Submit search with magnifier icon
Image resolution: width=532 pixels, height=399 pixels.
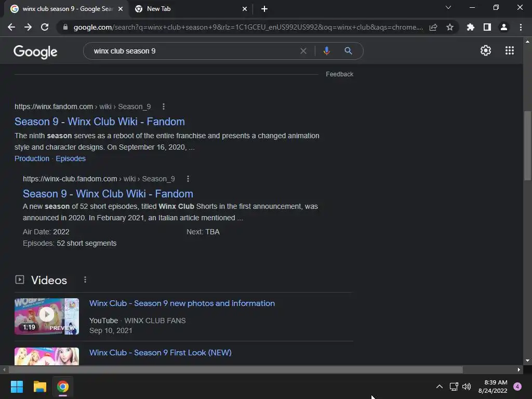coord(348,51)
